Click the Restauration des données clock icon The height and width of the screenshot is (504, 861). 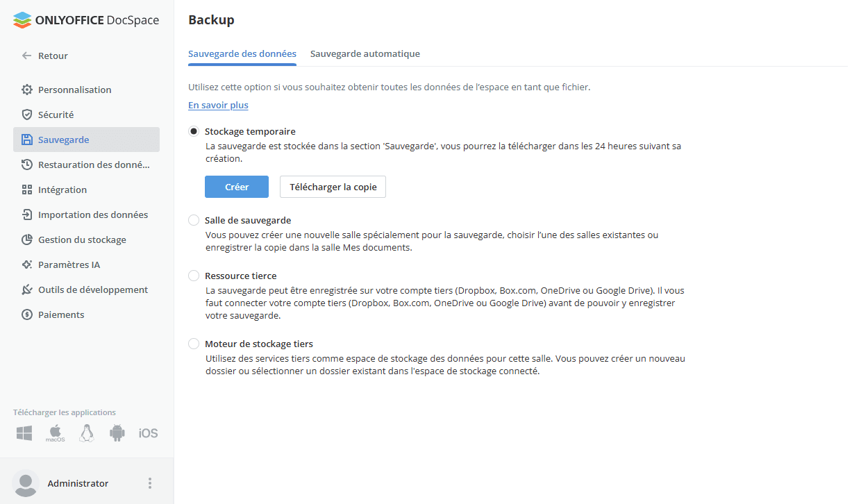tap(27, 165)
